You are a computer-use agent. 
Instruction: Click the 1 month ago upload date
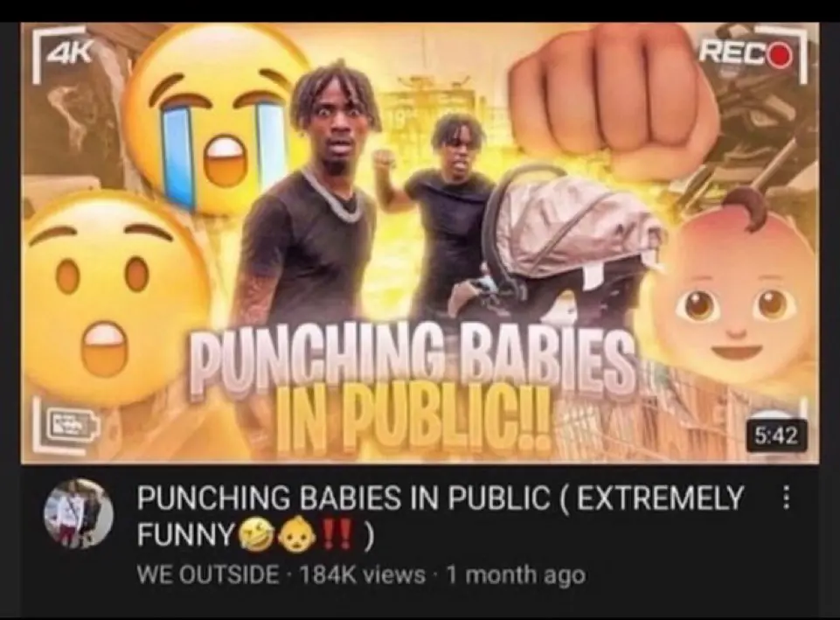click(x=516, y=575)
